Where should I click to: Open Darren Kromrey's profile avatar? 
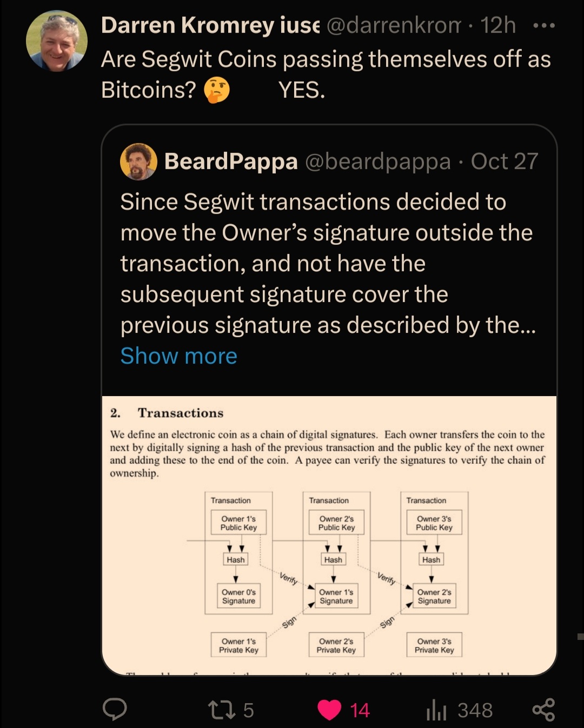[x=57, y=41]
